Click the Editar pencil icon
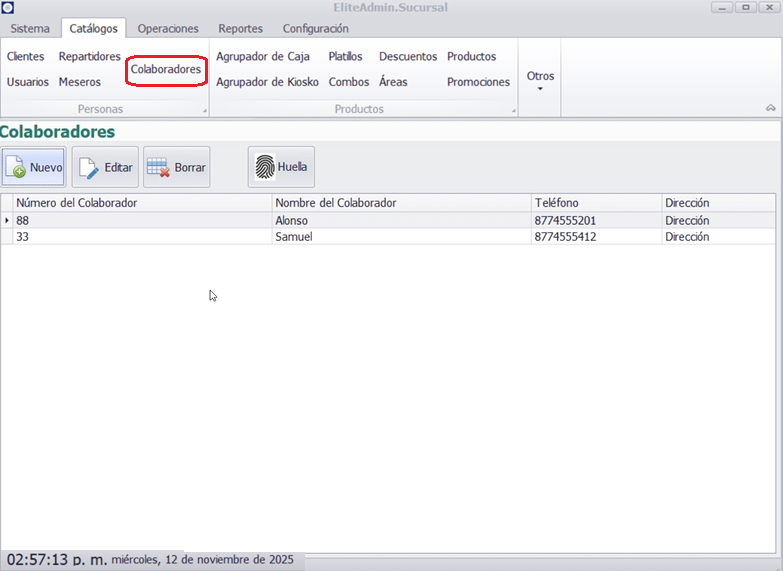 [x=88, y=168]
